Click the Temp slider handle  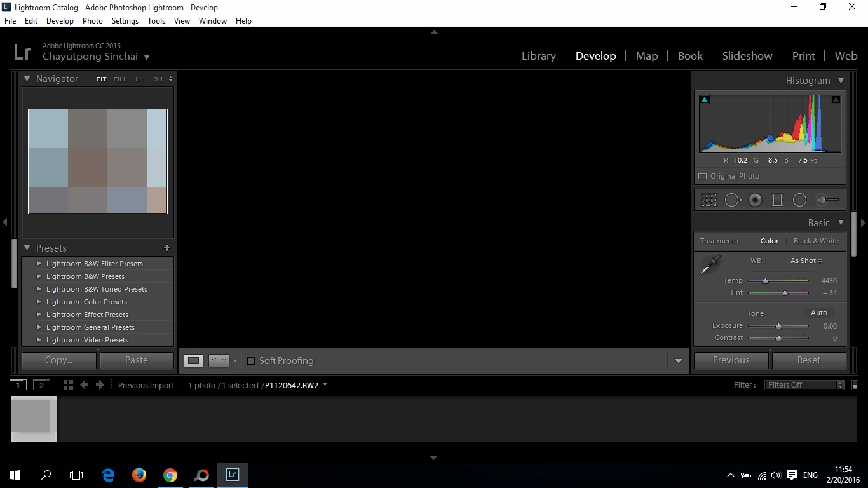[765, 280]
